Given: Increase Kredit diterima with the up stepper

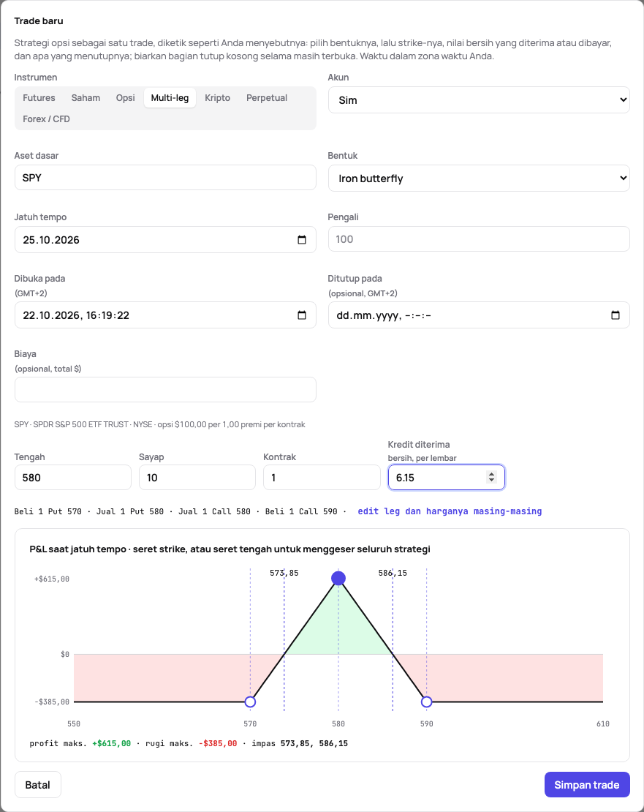Looking at the screenshot, I should 491,474.
